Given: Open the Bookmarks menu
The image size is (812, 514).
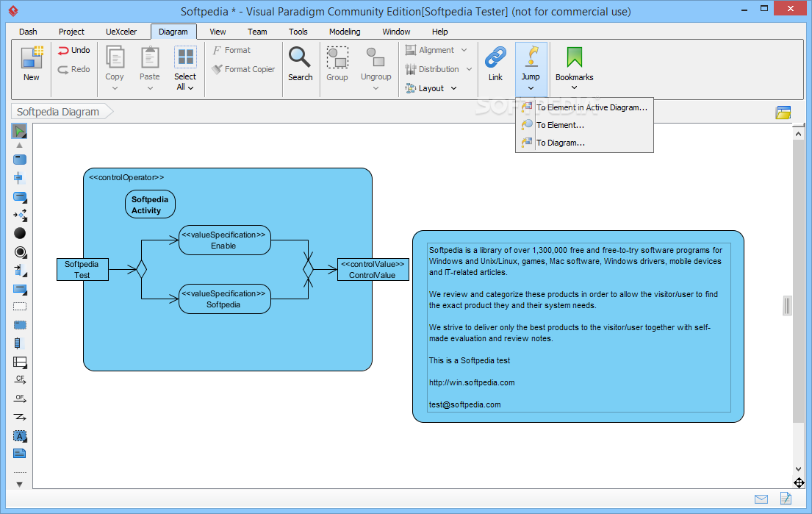Looking at the screenshot, I should click(575, 68).
